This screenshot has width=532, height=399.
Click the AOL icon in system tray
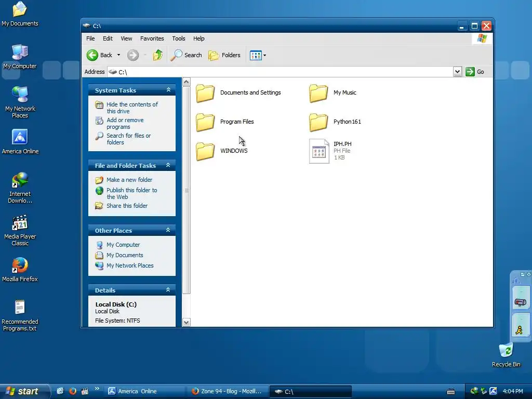click(494, 391)
